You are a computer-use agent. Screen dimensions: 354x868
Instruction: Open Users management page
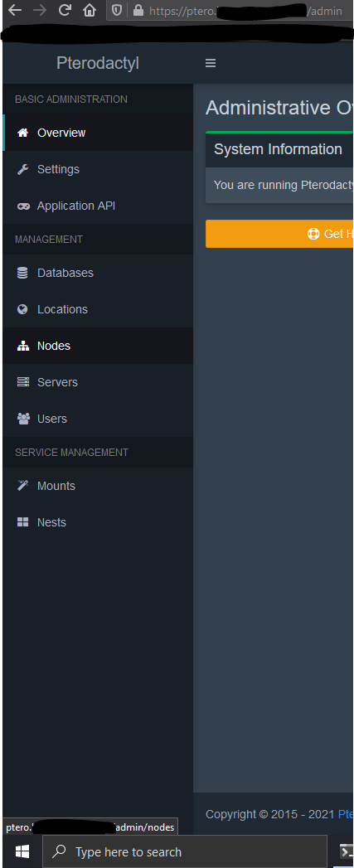[98, 419]
